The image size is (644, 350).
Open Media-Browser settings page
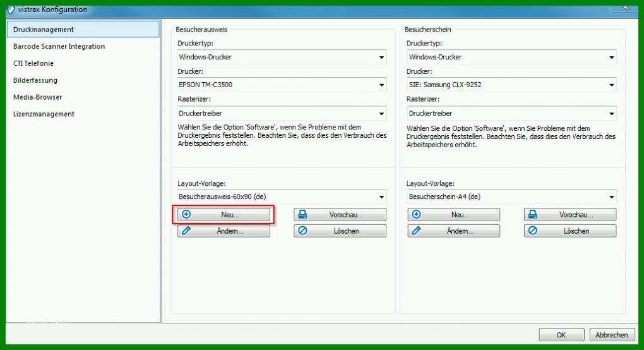(37, 97)
